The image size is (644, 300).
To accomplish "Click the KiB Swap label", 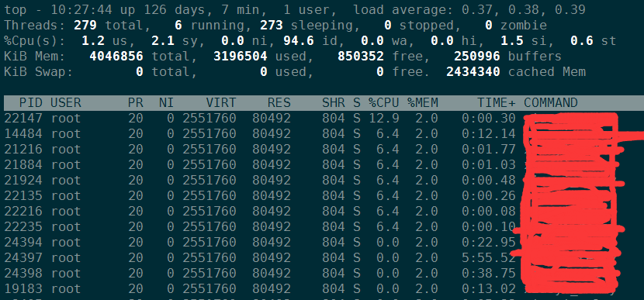I will click(x=39, y=72).
